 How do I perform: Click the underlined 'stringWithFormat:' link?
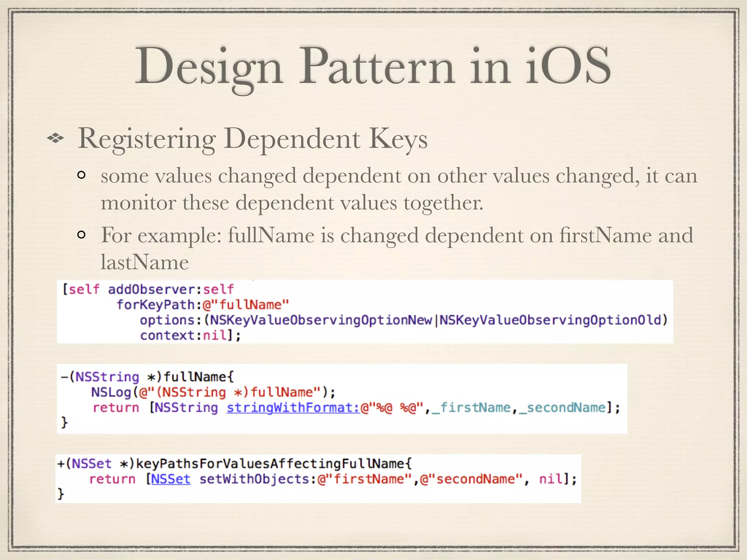tap(293, 408)
